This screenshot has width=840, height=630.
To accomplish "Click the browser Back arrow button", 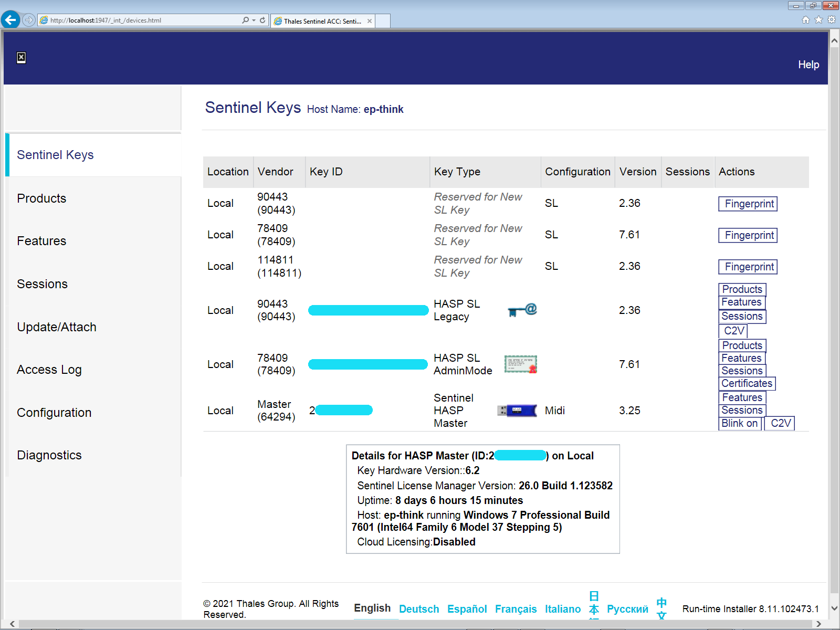I will [x=10, y=20].
